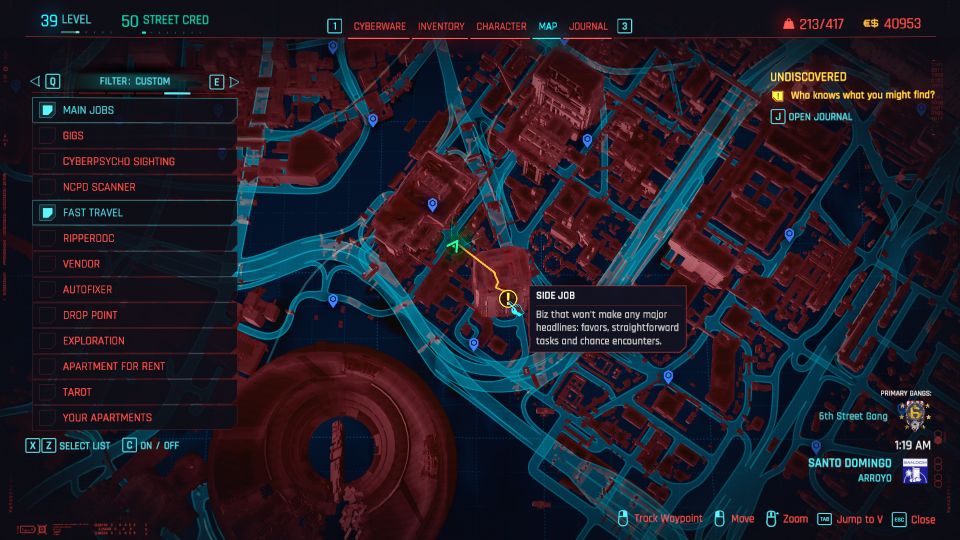This screenshot has height=540, width=960.
Task: Click the Open Journal link
Action: coord(820,117)
